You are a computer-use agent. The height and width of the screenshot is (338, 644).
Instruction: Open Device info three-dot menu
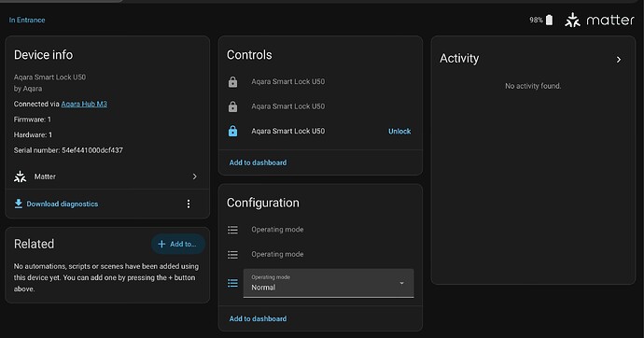189,204
